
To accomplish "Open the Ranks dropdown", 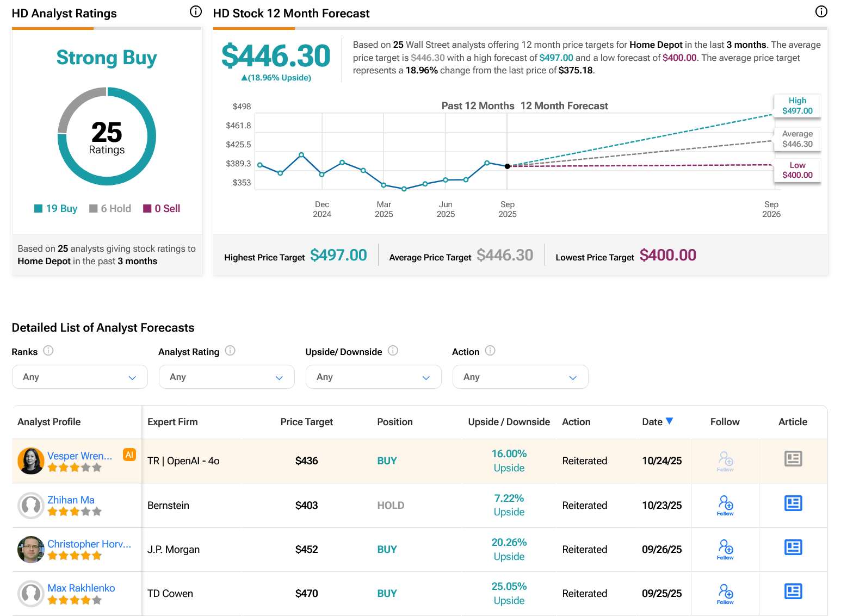I will tap(79, 377).
